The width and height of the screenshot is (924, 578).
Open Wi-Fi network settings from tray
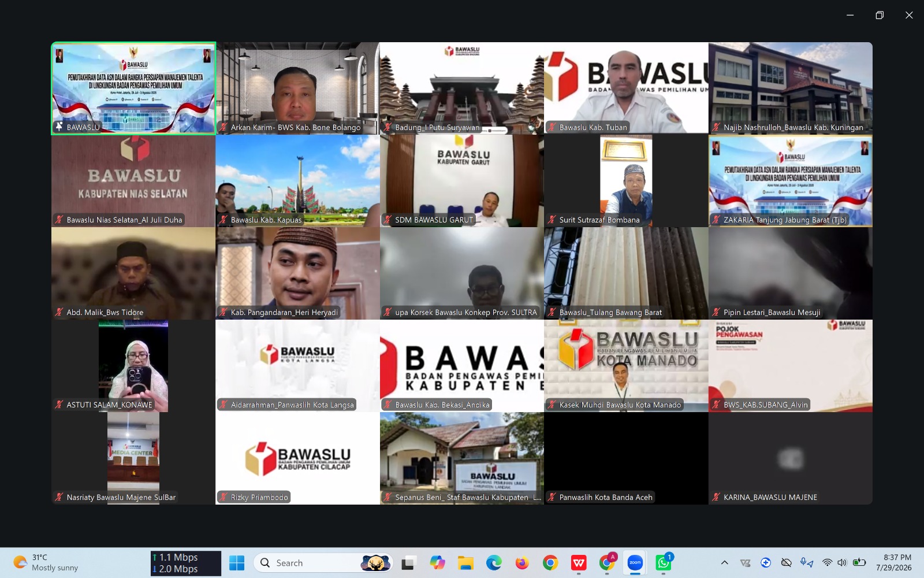coord(828,563)
